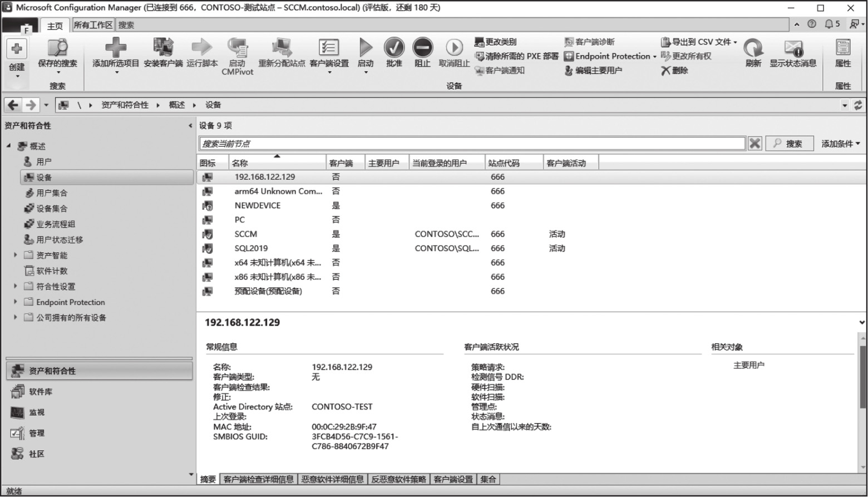Click 阻止 block icon
Viewport: 868px width, 497px height.
(x=422, y=48)
